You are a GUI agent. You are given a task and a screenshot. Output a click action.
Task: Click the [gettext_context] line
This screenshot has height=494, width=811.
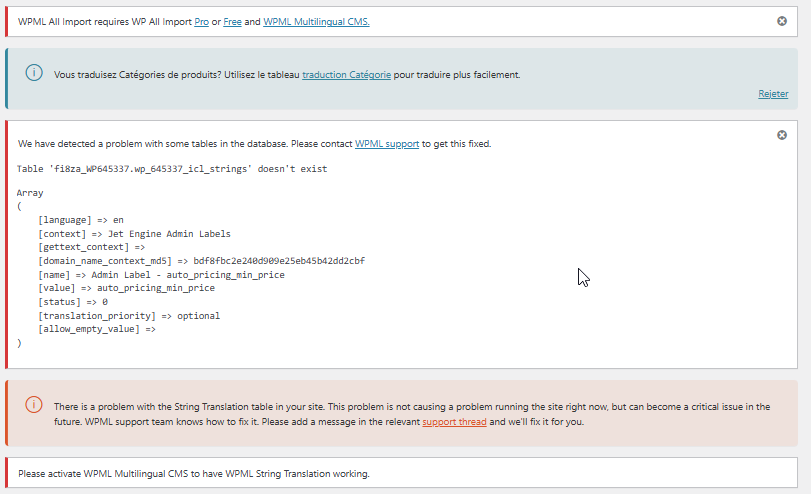[x=92, y=247]
